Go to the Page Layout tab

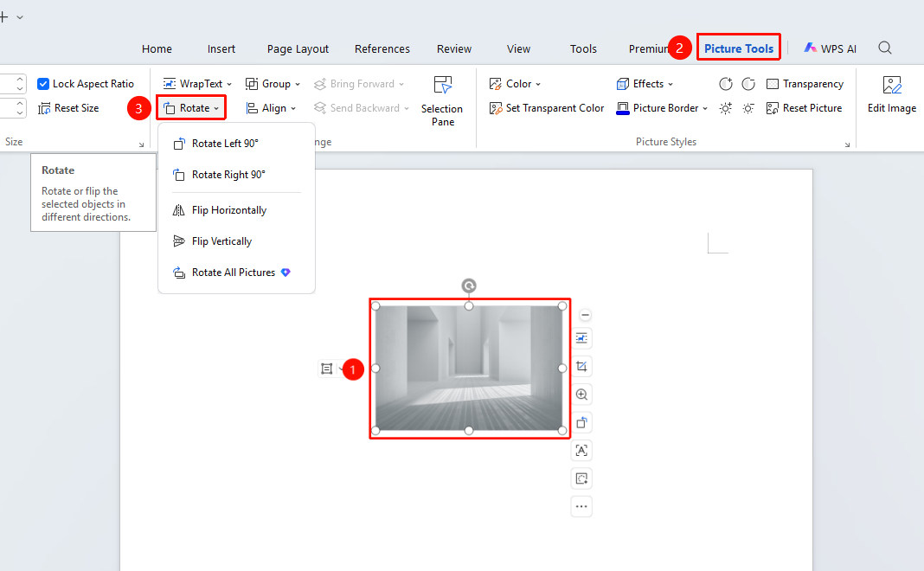[x=298, y=49]
